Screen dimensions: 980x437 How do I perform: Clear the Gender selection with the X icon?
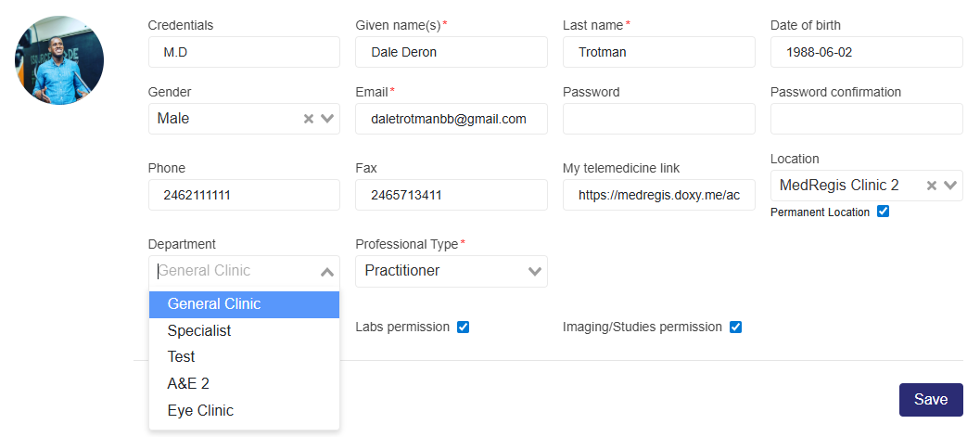[309, 119]
